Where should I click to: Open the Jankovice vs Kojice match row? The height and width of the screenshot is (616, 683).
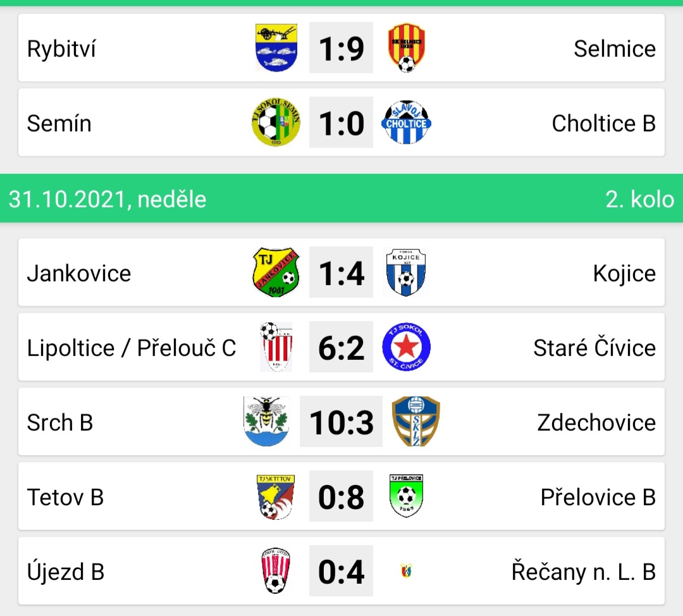[x=341, y=273]
